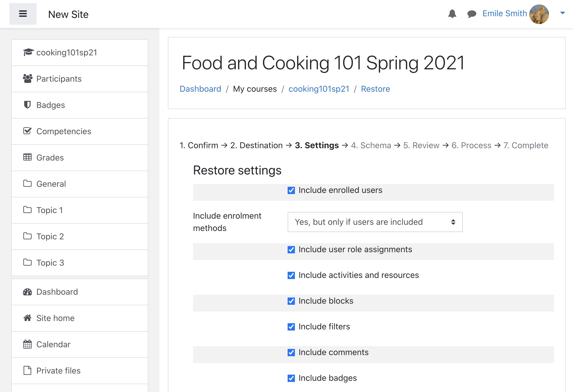Expand the user menu arrow
This screenshot has width=573, height=392.
click(x=562, y=13)
